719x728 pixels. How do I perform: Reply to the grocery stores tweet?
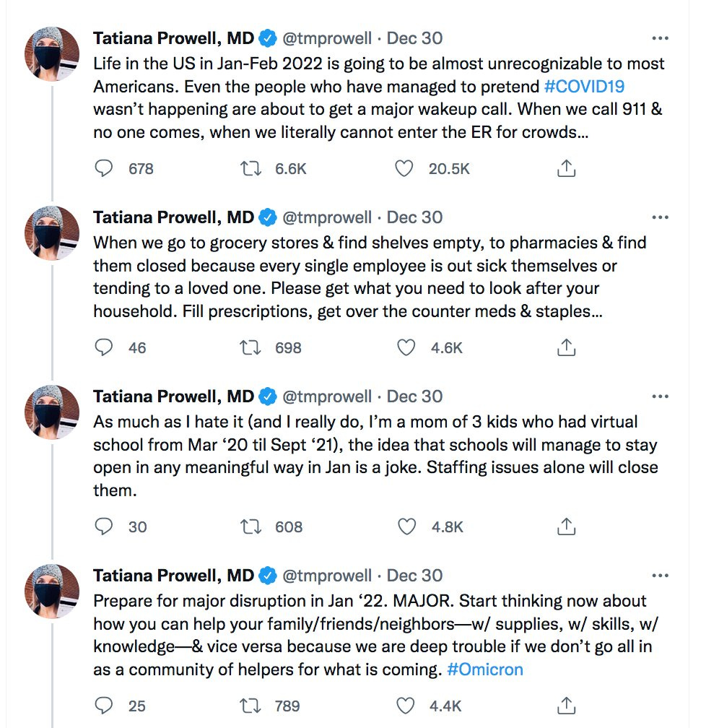(x=105, y=347)
